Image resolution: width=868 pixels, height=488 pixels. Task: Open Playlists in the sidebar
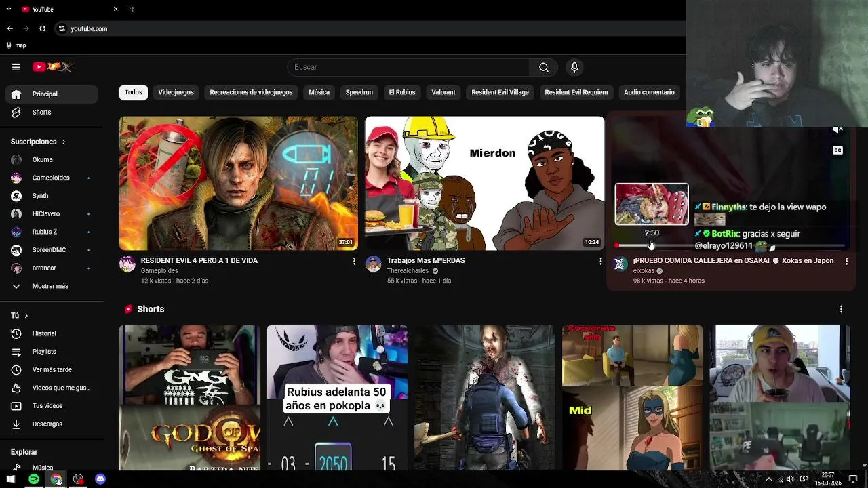pos(52,352)
